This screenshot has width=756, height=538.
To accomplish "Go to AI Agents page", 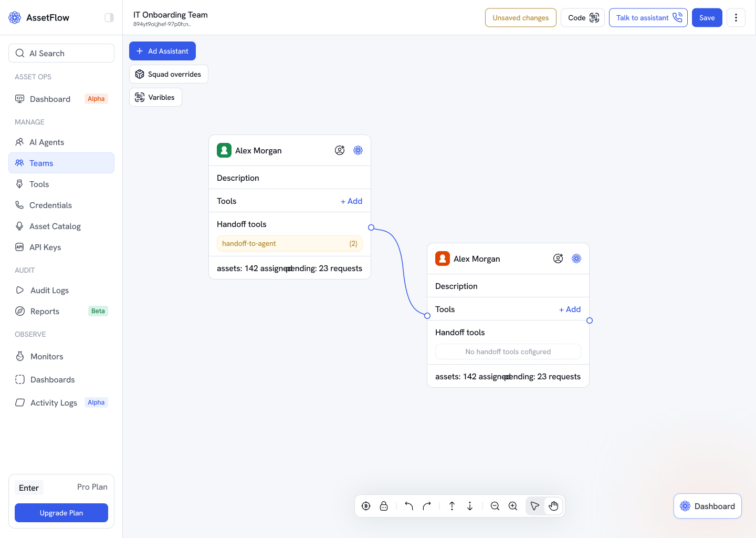I will (61, 142).
